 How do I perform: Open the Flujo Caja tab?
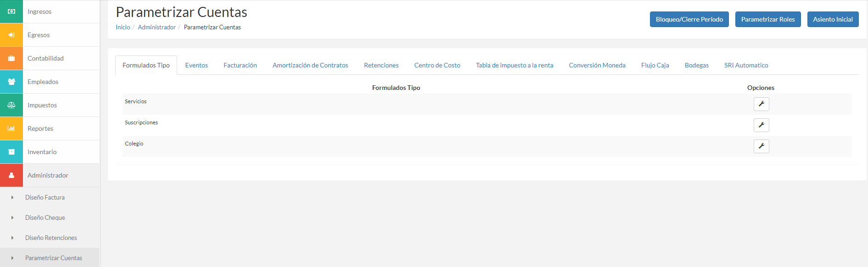click(655, 65)
